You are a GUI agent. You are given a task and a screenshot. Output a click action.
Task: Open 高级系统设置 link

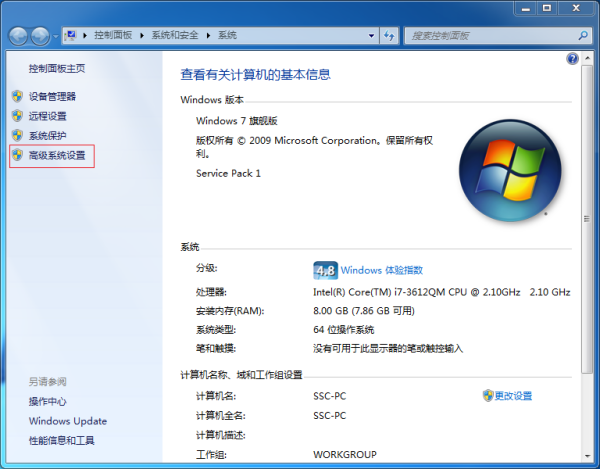[57, 155]
